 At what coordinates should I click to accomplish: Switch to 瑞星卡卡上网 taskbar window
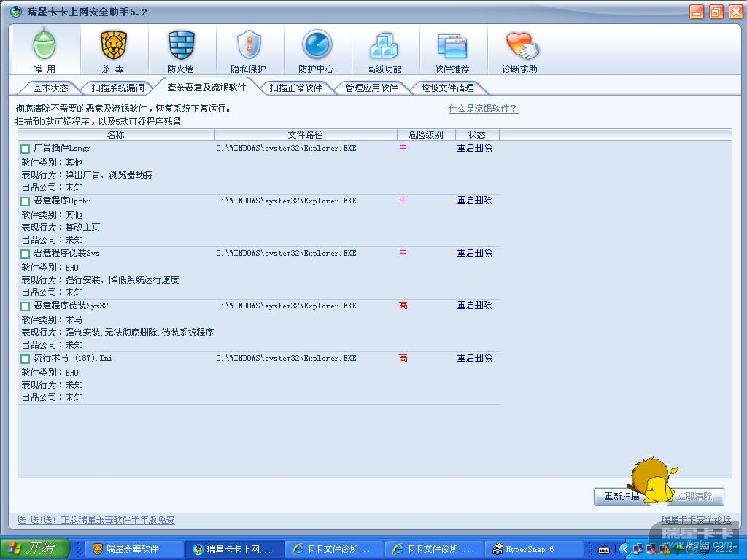click(233, 549)
